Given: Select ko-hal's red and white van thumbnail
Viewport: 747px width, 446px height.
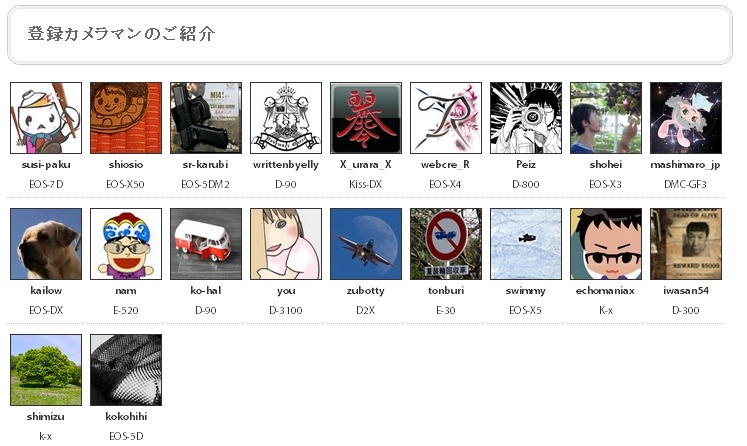Looking at the screenshot, I should pyautogui.click(x=206, y=243).
